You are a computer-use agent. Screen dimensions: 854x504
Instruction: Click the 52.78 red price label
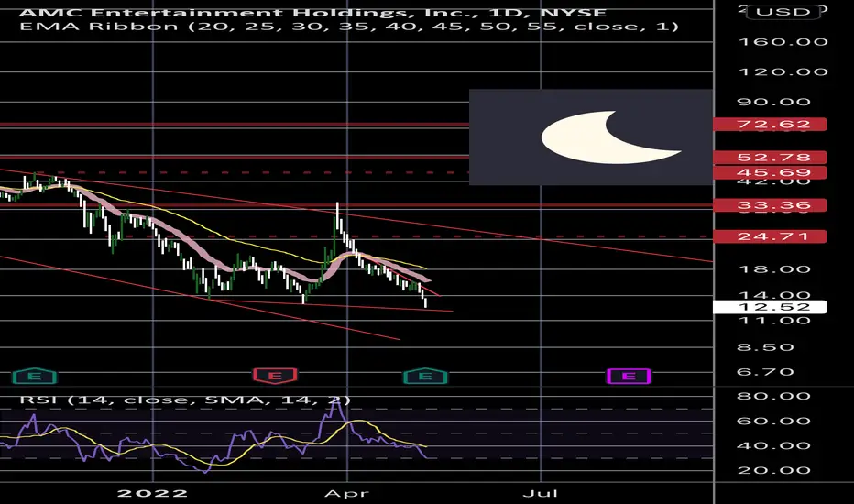770,158
